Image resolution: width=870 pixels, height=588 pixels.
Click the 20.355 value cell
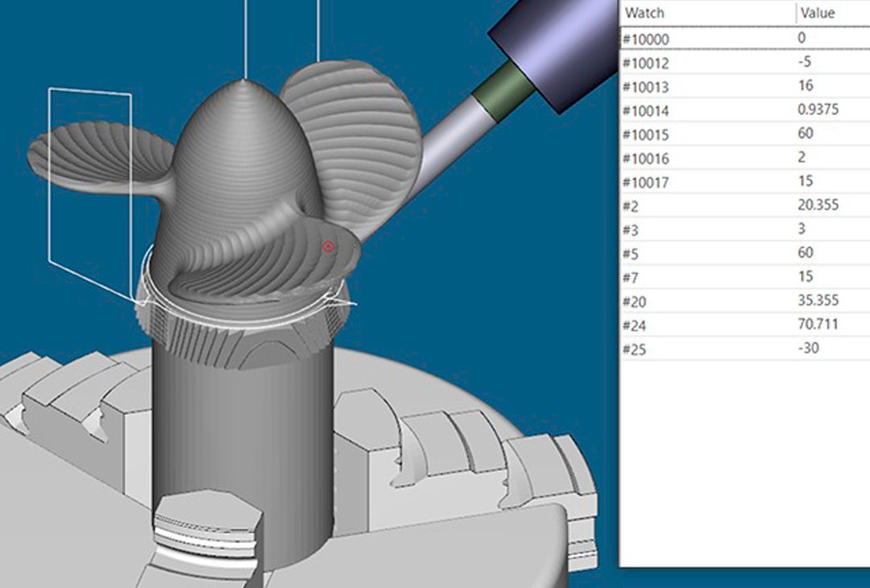pyautogui.click(x=818, y=205)
